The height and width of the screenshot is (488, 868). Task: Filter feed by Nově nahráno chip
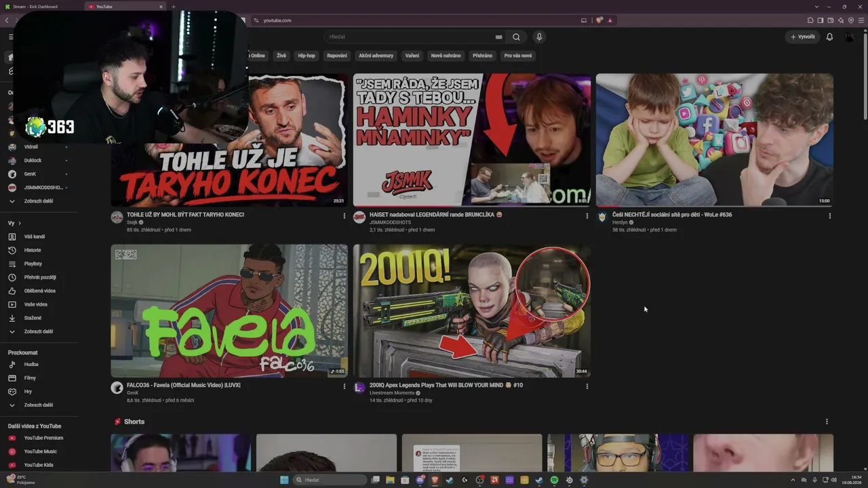446,56
